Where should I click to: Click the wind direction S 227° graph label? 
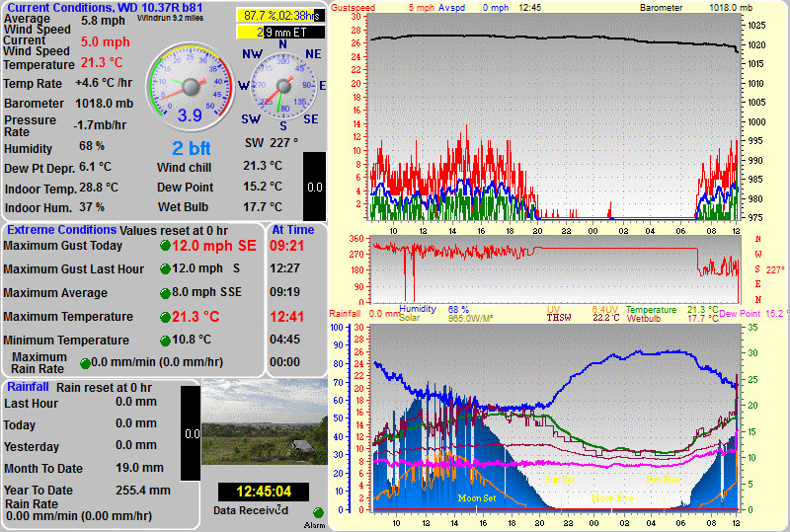(x=771, y=270)
